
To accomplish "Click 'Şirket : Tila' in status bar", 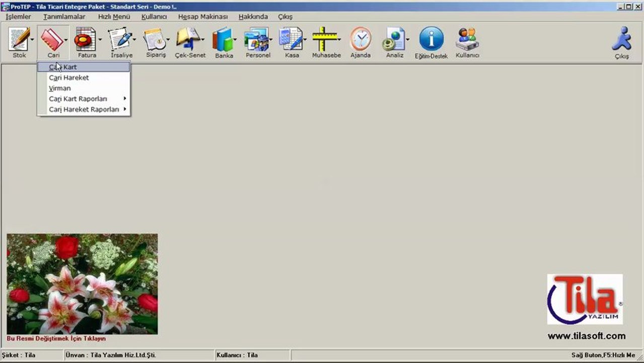I will point(19,355).
